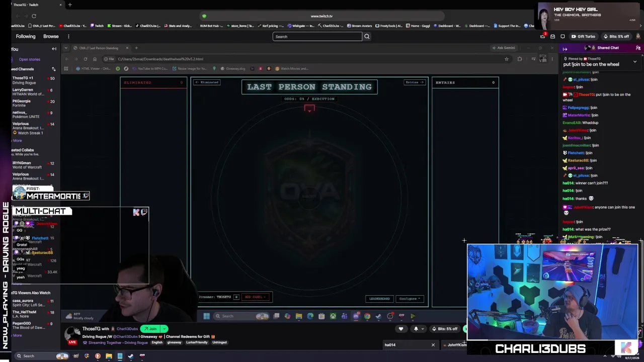
Task: Click the Gift Turbo button
Action: point(583,36)
